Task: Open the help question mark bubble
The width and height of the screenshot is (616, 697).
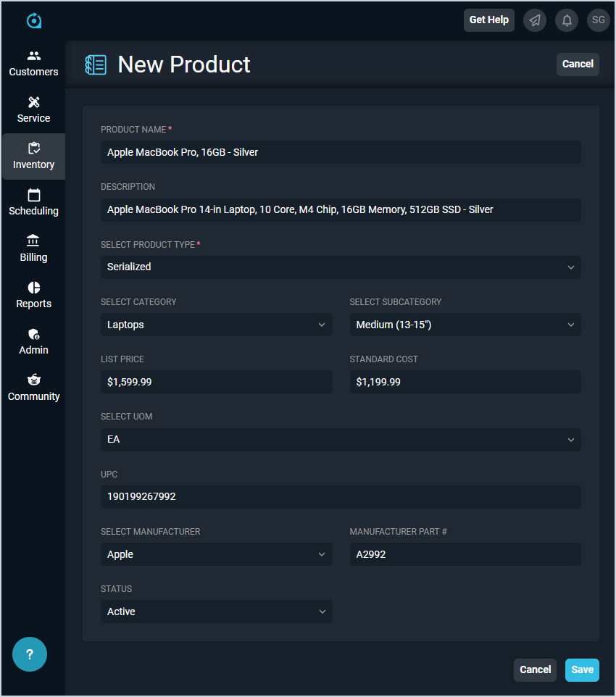Action: pos(30,654)
